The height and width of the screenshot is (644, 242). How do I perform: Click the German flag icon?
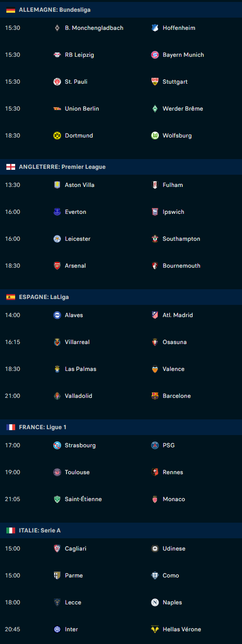pyautogui.click(x=11, y=10)
